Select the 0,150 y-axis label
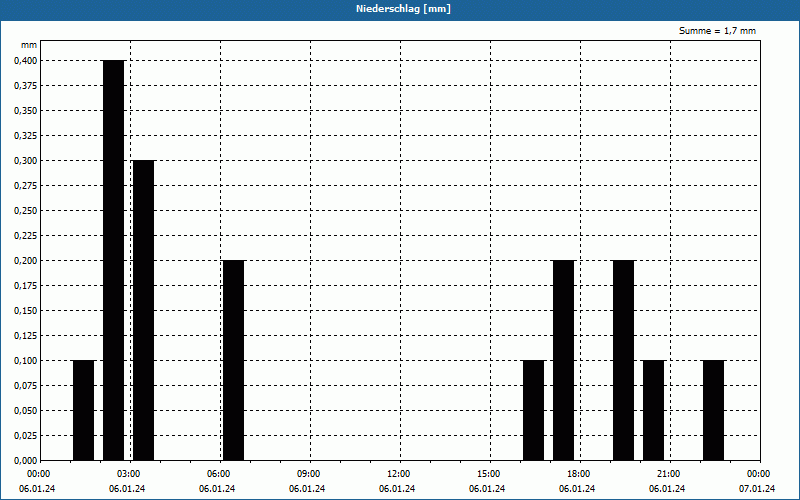This screenshot has height=500, width=800. (26, 311)
